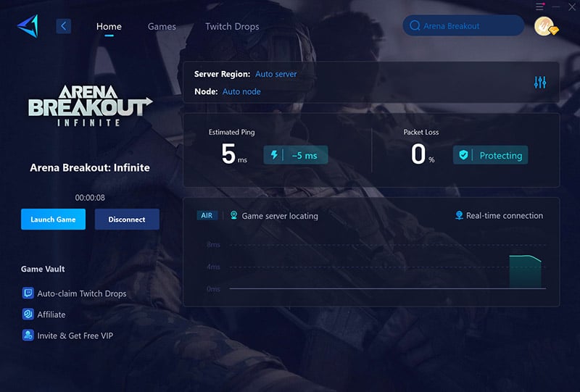Click the -5 ms ping reduction badge
Viewport: 580px width, 392px height.
(x=296, y=154)
